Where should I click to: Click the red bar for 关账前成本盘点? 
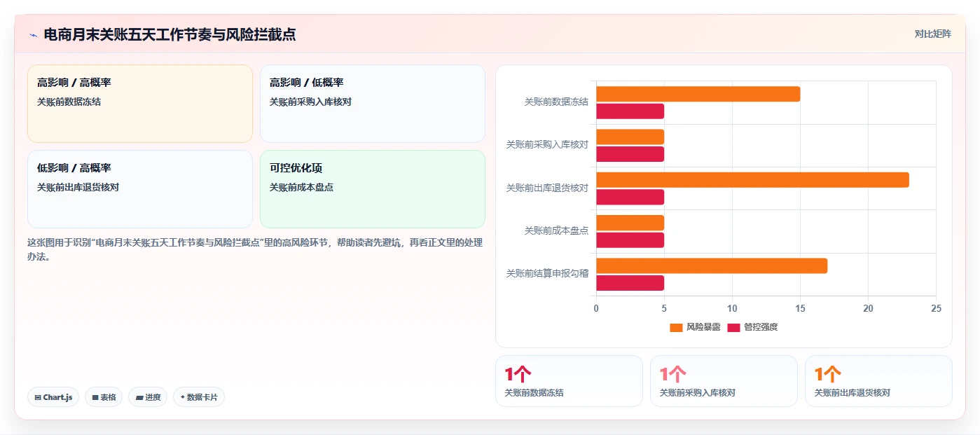630,240
